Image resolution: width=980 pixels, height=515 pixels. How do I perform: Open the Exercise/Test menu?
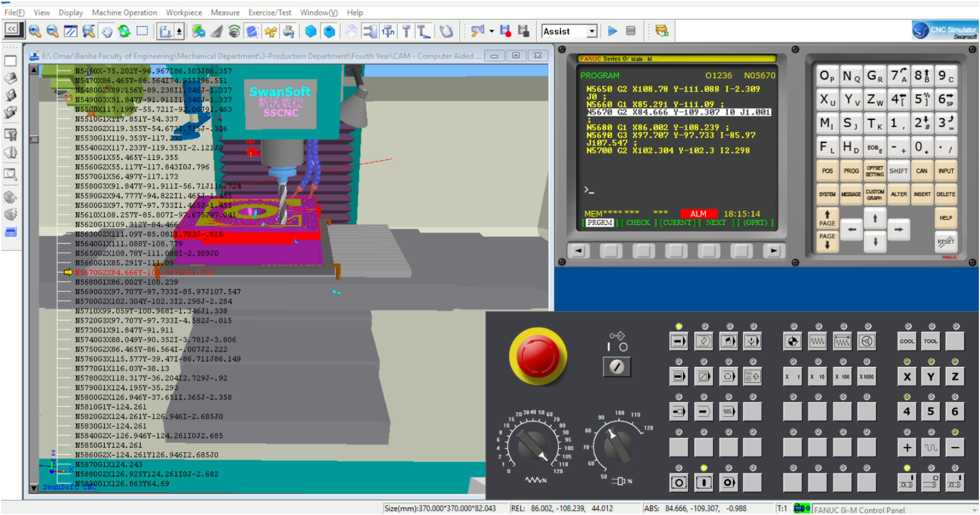pos(270,12)
